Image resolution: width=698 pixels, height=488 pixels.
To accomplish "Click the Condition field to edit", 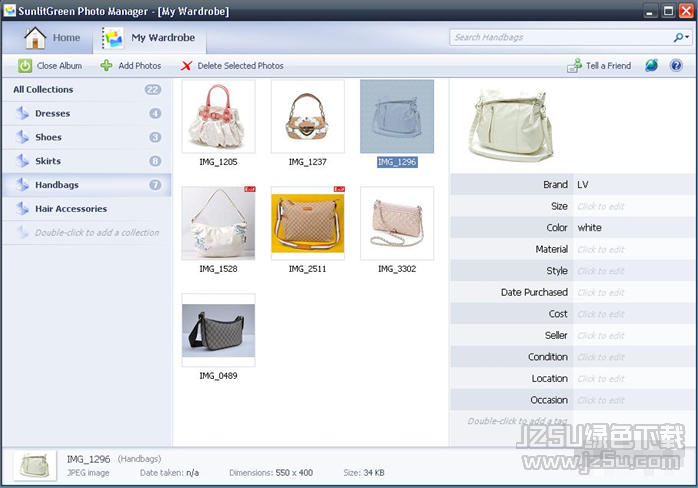I will pos(633,357).
